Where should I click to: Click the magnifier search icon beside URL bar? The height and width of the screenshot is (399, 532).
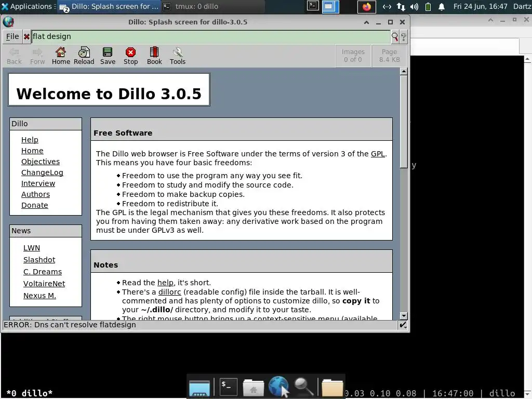(395, 37)
